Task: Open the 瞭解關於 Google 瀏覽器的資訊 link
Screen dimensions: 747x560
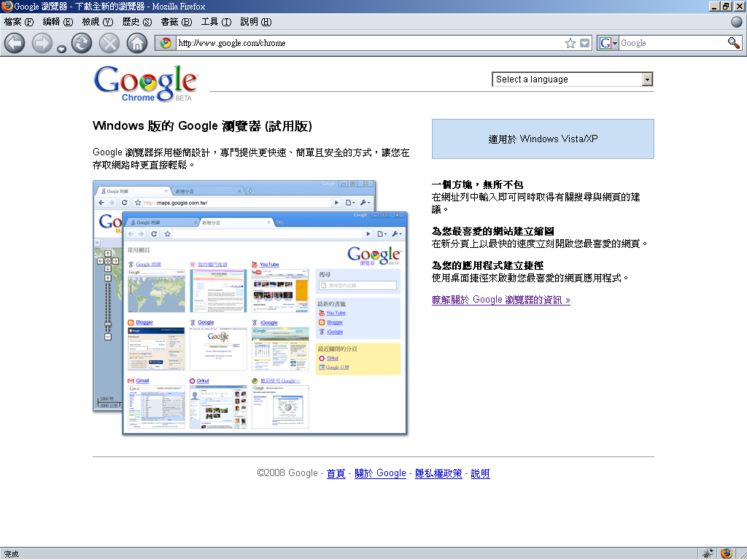Action: 500,300
